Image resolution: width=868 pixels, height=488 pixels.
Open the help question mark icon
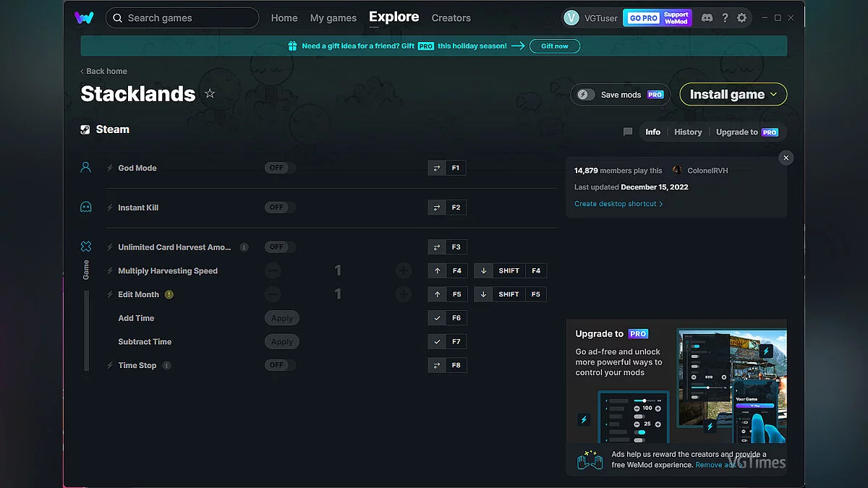pyautogui.click(x=725, y=18)
